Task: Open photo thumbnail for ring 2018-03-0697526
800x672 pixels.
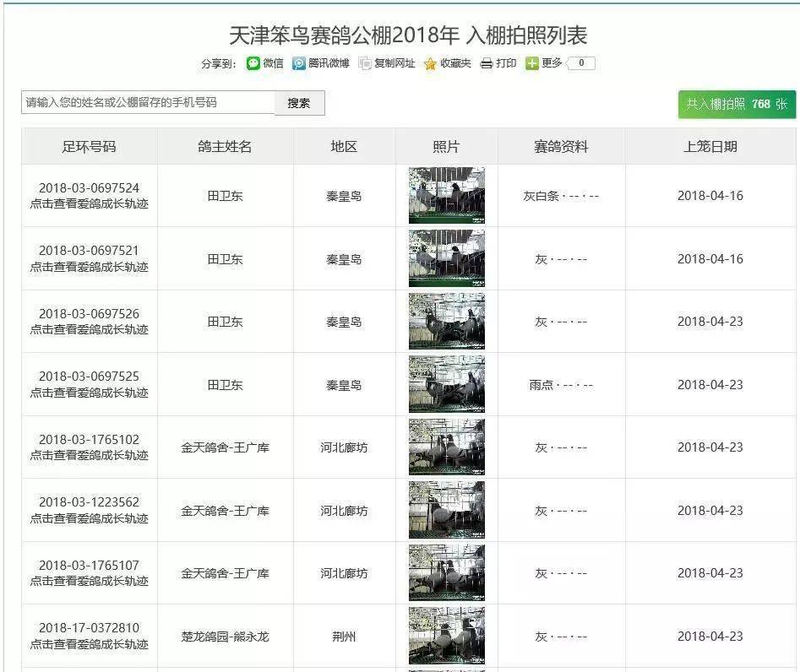Action: [446, 322]
